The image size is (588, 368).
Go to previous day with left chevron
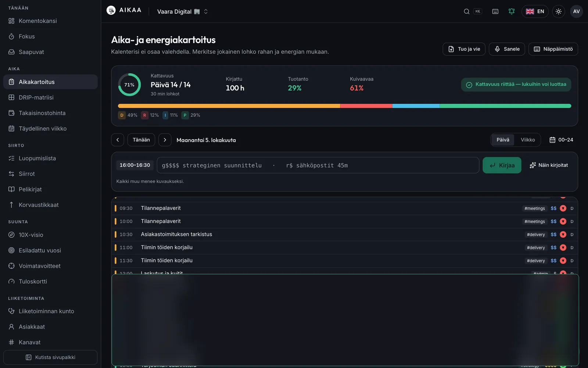pyautogui.click(x=118, y=140)
